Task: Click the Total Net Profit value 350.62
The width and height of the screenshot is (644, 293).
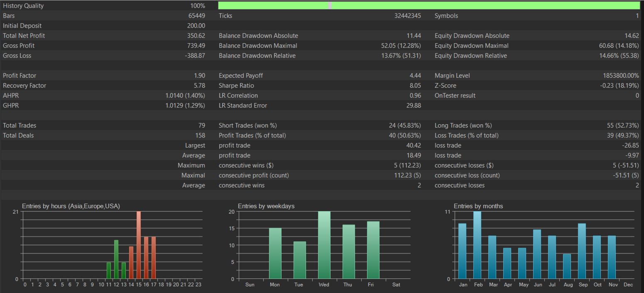Action: [x=196, y=36]
